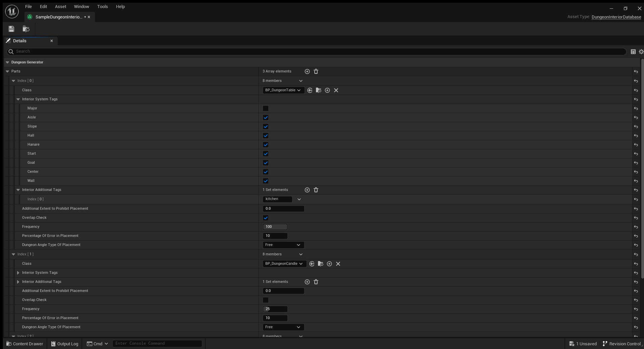Open the Output Log

(x=64, y=344)
